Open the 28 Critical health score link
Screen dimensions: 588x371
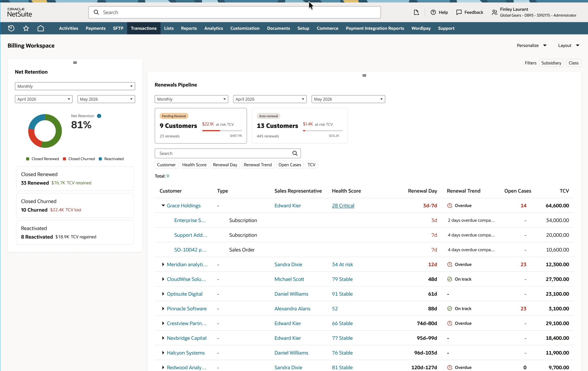(343, 206)
